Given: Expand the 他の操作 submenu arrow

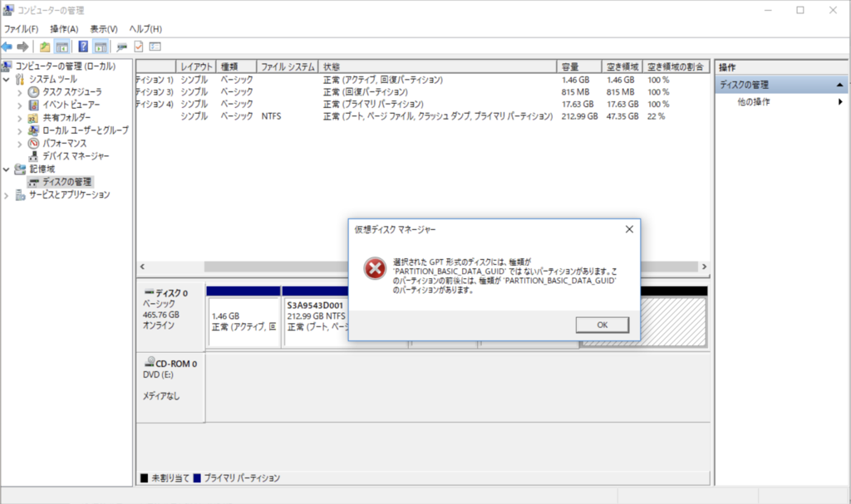Looking at the screenshot, I should 839,100.
